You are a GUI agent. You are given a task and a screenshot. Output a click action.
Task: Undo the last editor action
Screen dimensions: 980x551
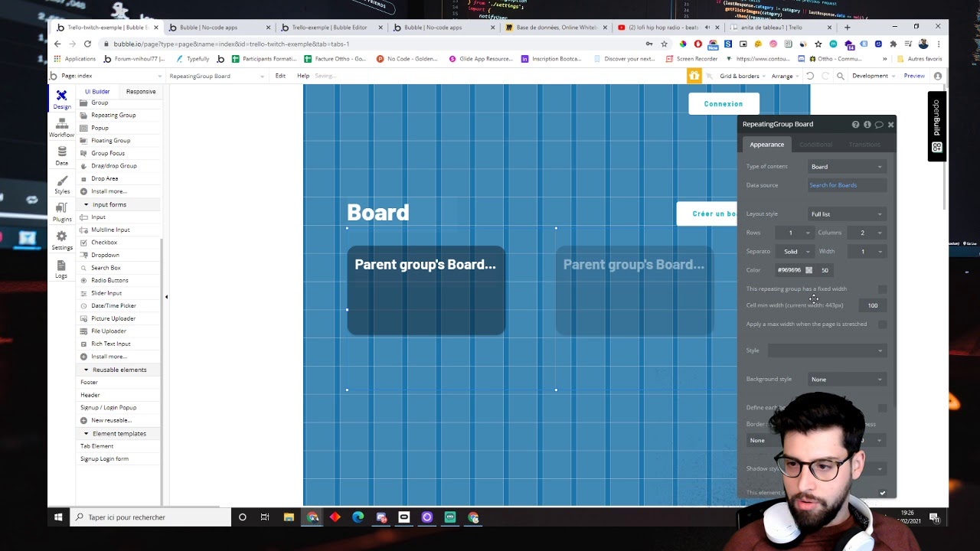810,76
